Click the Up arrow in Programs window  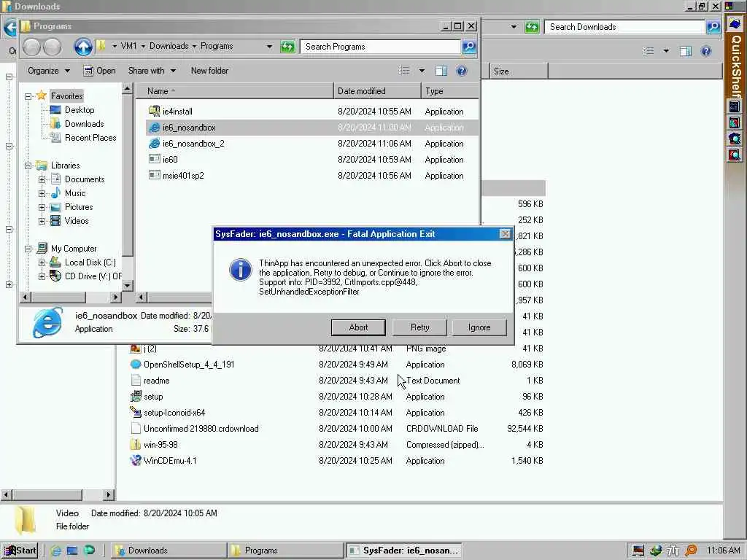pos(83,47)
